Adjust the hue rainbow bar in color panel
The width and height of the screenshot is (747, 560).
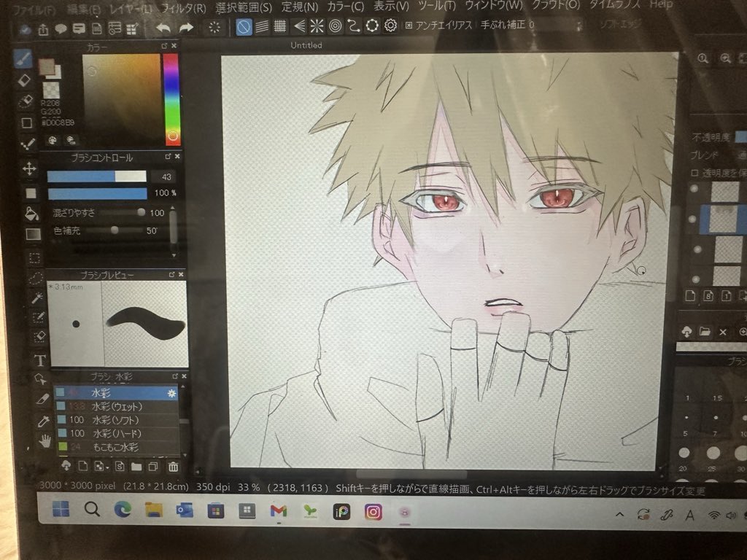click(x=171, y=99)
